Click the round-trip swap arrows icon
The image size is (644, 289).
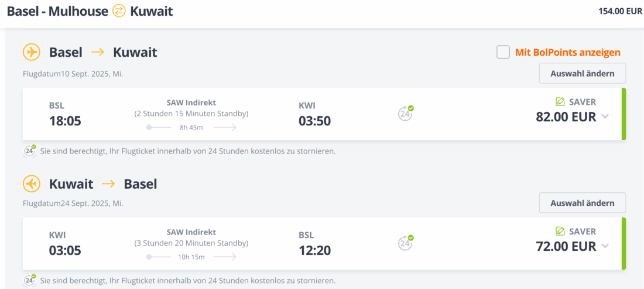119,11
